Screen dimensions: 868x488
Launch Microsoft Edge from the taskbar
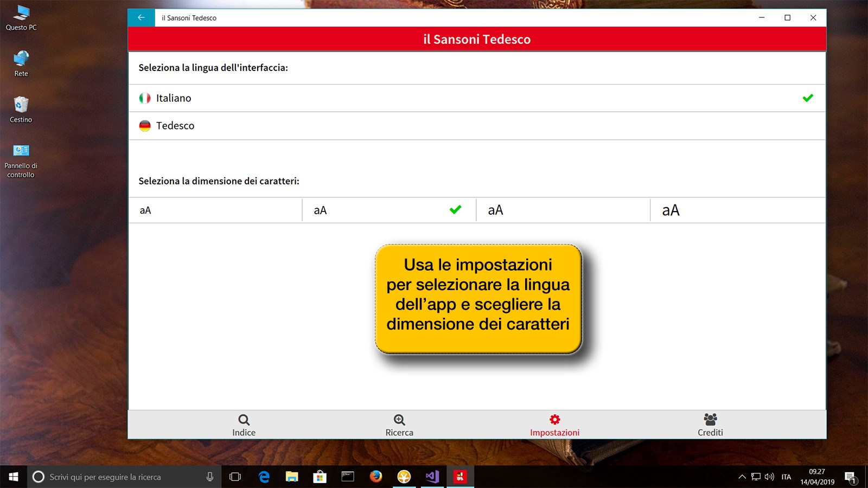pos(264,477)
